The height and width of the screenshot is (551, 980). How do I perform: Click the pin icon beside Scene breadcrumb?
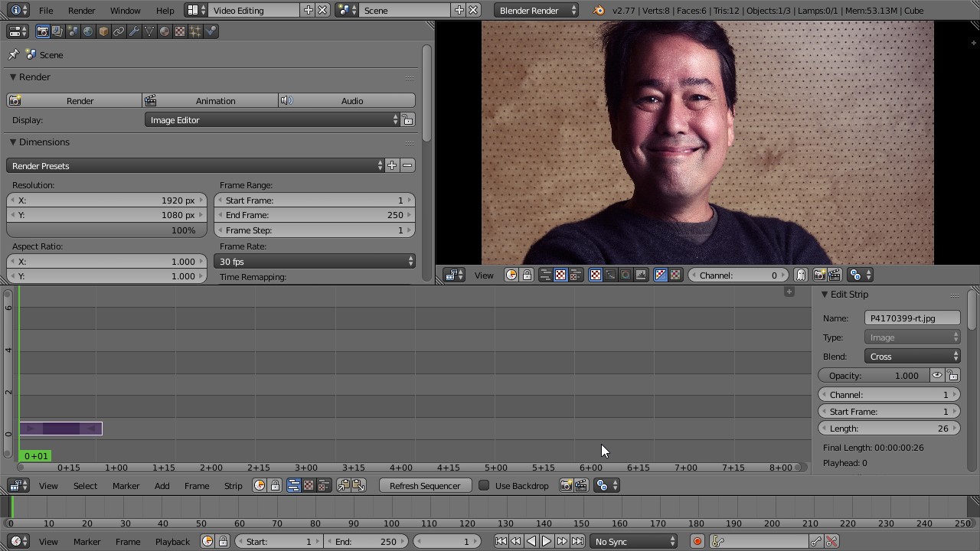(x=13, y=54)
